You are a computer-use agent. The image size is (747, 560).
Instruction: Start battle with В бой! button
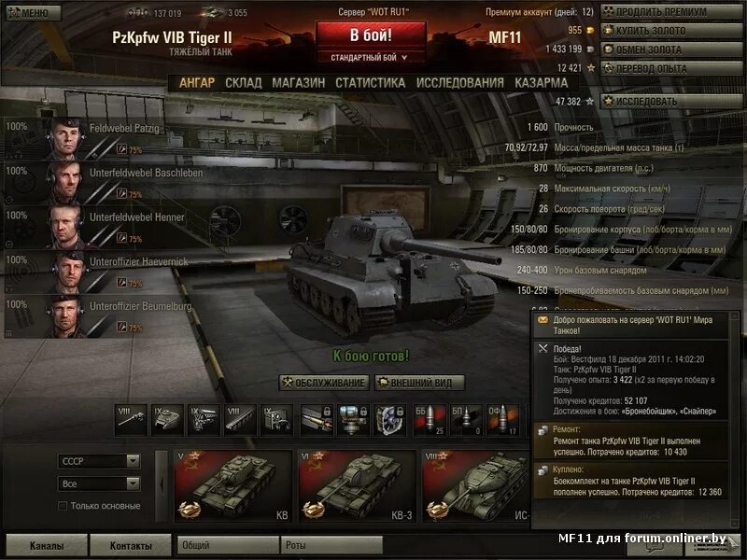[x=371, y=35]
